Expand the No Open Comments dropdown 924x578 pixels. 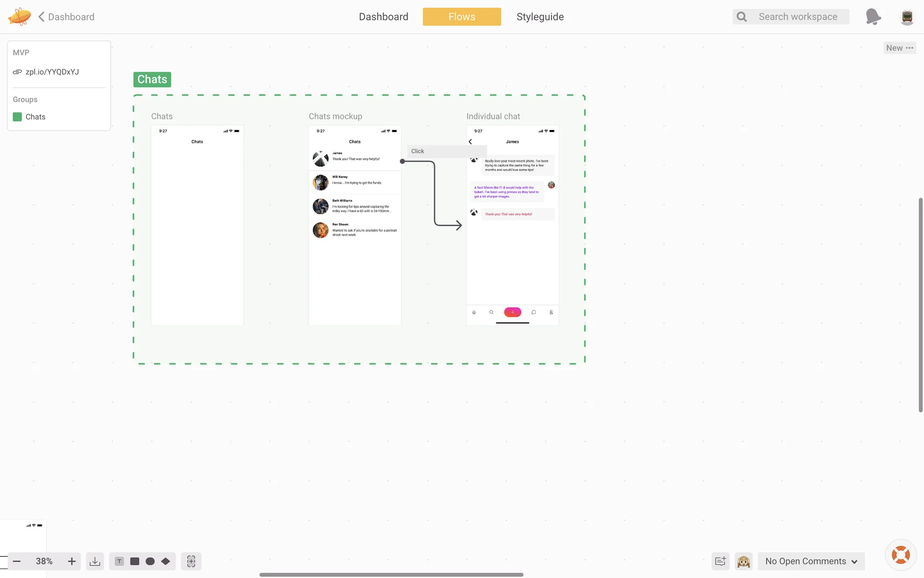click(x=811, y=561)
